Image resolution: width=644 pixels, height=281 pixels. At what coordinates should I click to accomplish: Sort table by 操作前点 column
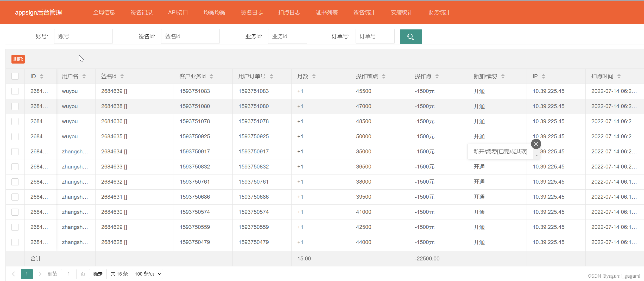[384, 76]
